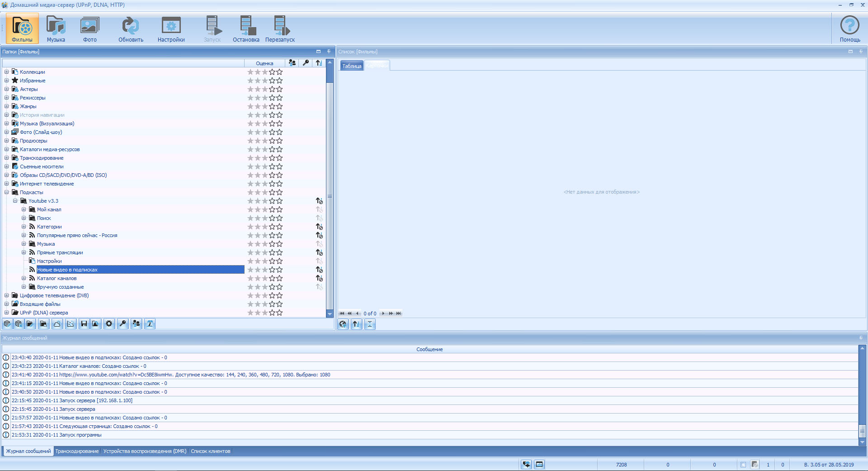The height and width of the screenshot is (471, 868).
Task: Collapse the Подкасты tree node
Action: 7,192
